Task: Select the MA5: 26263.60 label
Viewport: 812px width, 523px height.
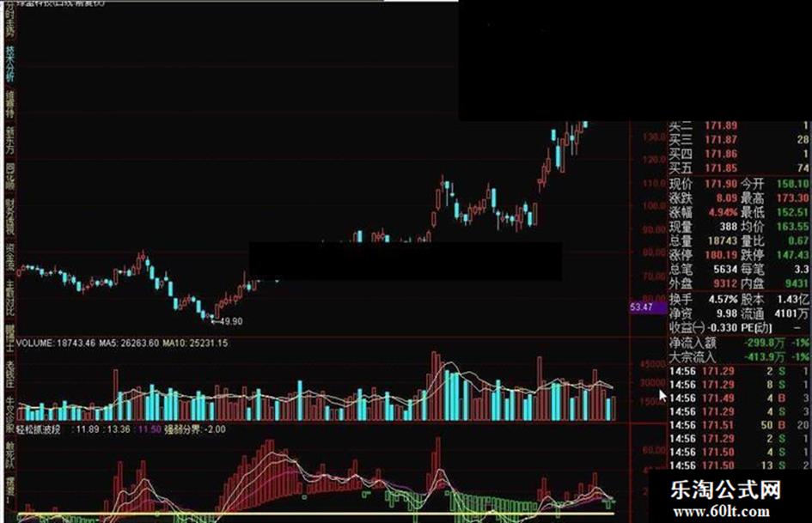Action: (129, 343)
